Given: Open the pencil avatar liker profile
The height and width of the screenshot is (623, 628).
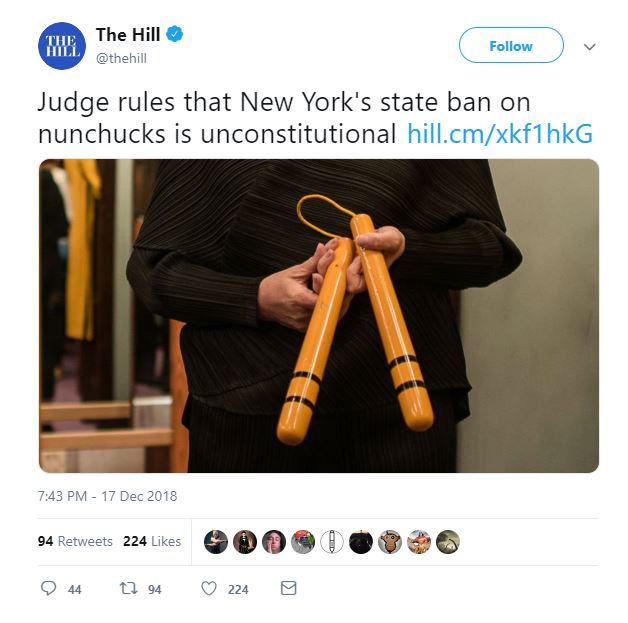Looking at the screenshot, I should (332, 542).
